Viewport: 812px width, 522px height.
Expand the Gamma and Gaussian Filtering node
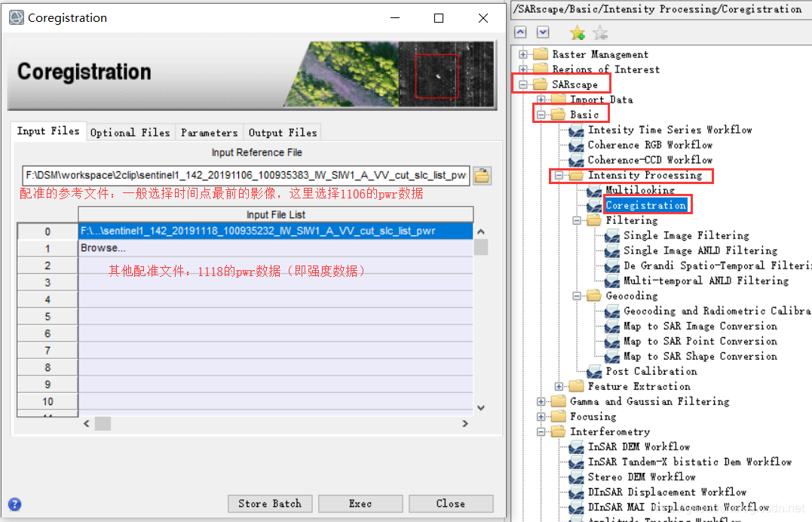click(541, 401)
